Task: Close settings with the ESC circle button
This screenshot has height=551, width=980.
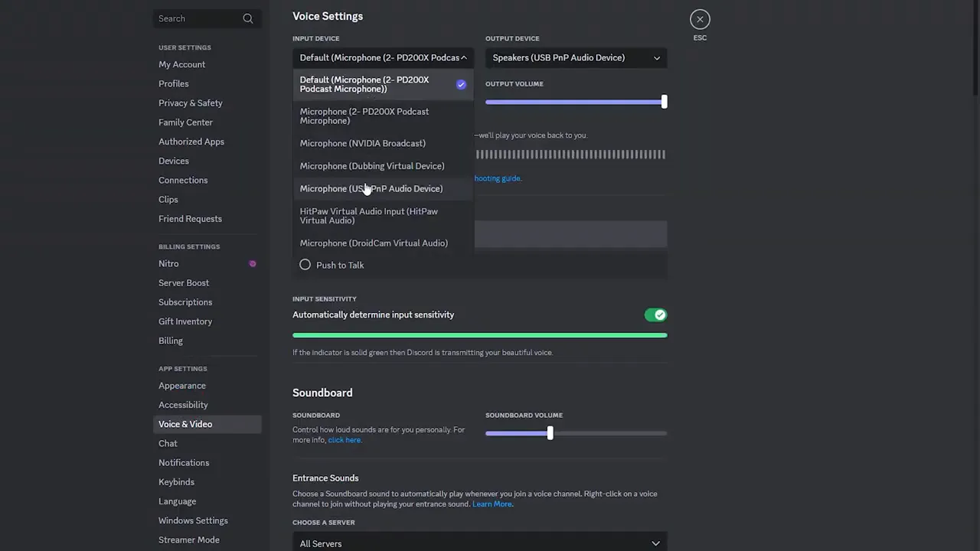Action: pos(700,19)
